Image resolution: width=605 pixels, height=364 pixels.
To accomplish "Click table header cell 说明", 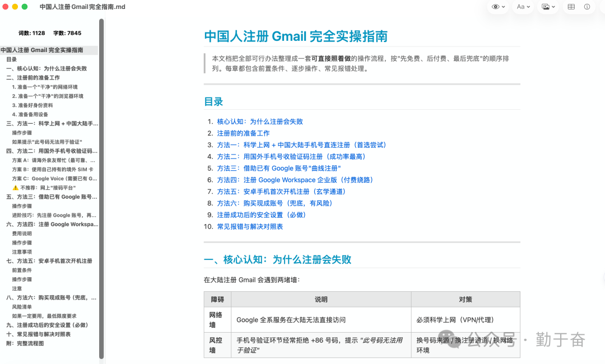I will [x=321, y=299].
